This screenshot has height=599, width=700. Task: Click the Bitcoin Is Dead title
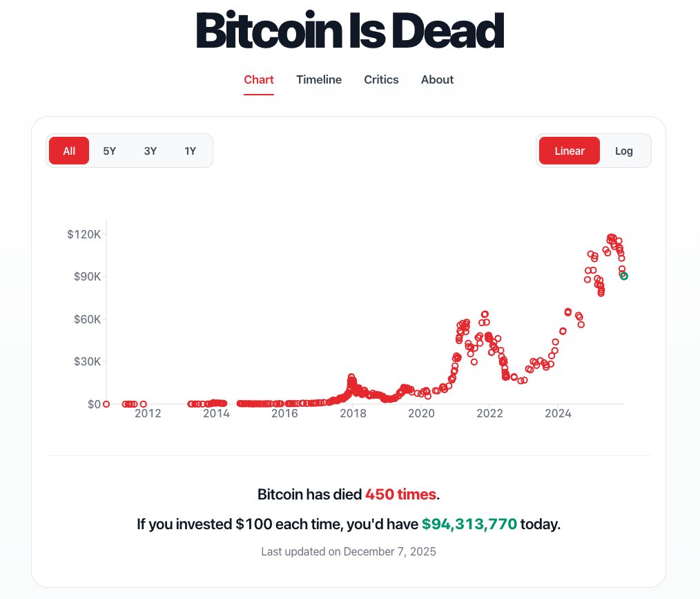point(349,31)
